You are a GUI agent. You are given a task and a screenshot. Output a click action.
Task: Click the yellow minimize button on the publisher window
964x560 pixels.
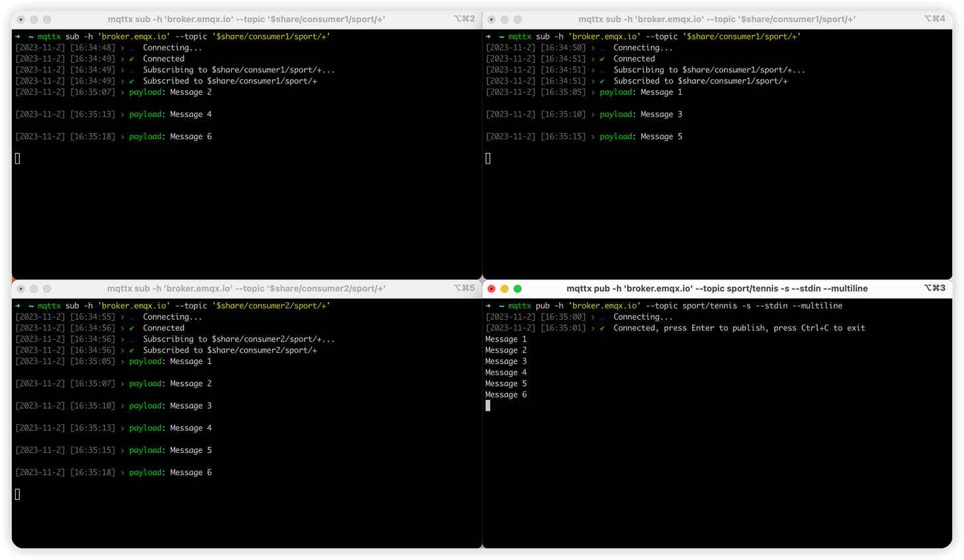(504, 289)
